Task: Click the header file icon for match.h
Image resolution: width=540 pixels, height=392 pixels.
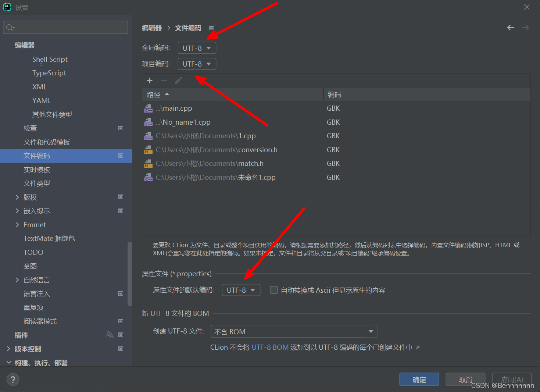Action: click(x=149, y=163)
